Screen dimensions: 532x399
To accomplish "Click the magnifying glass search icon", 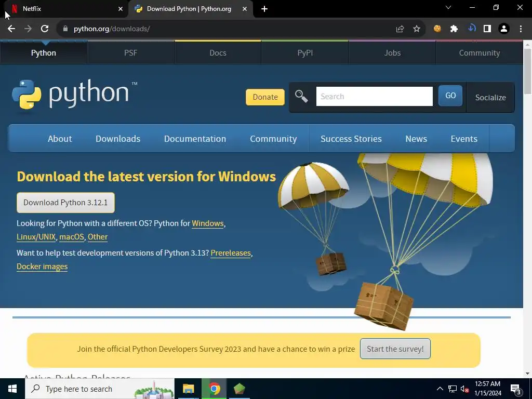I will 301,96.
